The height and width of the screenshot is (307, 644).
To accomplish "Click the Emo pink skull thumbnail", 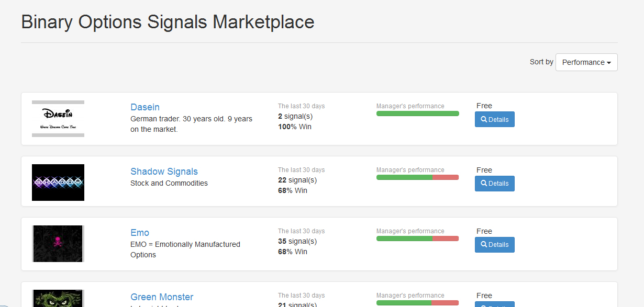I will point(58,244).
